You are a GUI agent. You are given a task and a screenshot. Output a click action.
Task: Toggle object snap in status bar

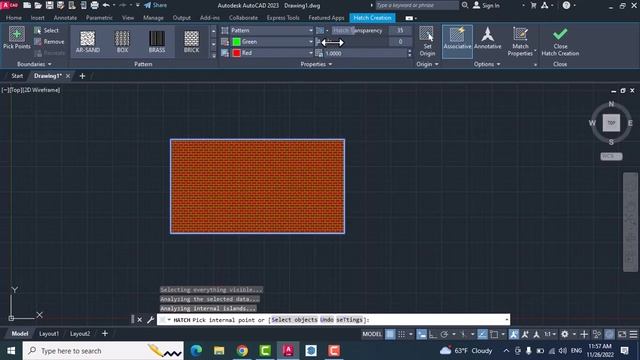[494, 334]
